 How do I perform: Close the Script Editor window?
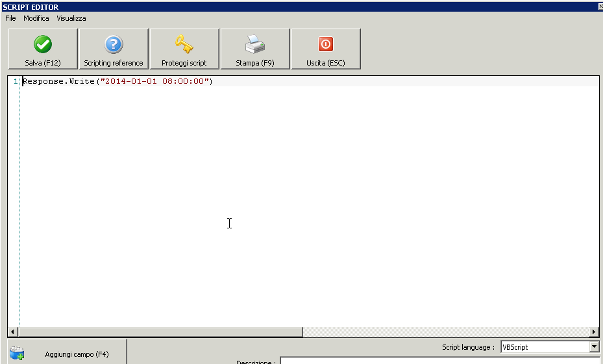pos(600,6)
